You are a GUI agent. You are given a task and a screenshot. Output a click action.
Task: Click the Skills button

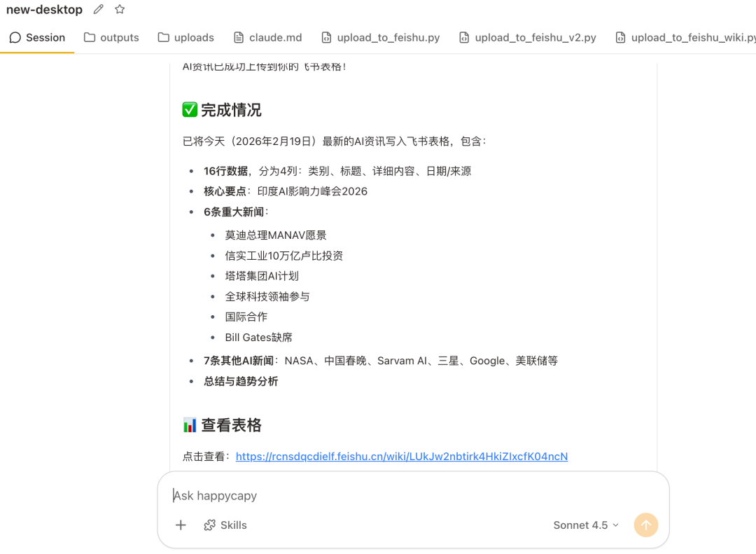tap(225, 525)
